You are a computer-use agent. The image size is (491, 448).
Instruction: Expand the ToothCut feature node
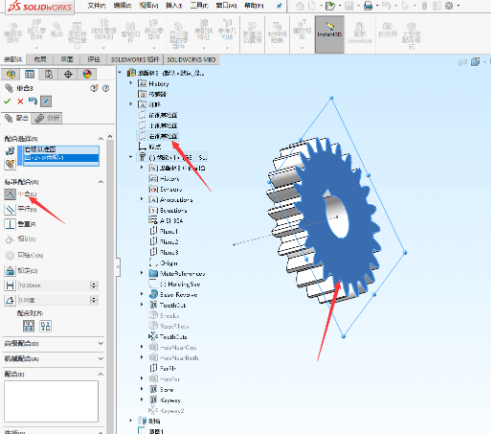click(142, 305)
